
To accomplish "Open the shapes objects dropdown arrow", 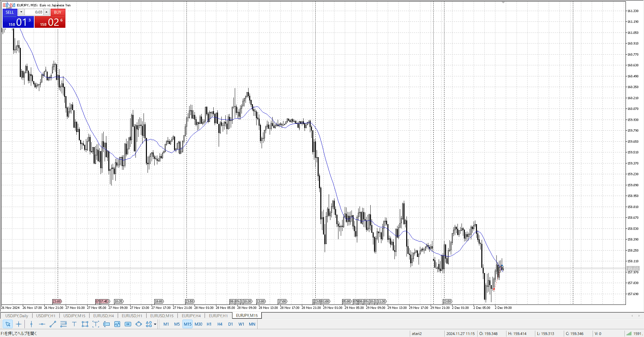I will pyautogui.click(x=155, y=324).
